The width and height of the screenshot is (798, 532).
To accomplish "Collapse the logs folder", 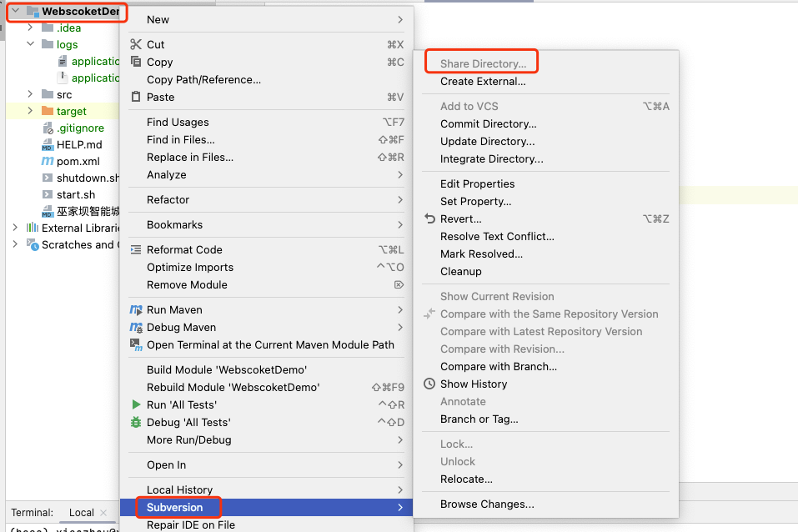I will (30, 44).
